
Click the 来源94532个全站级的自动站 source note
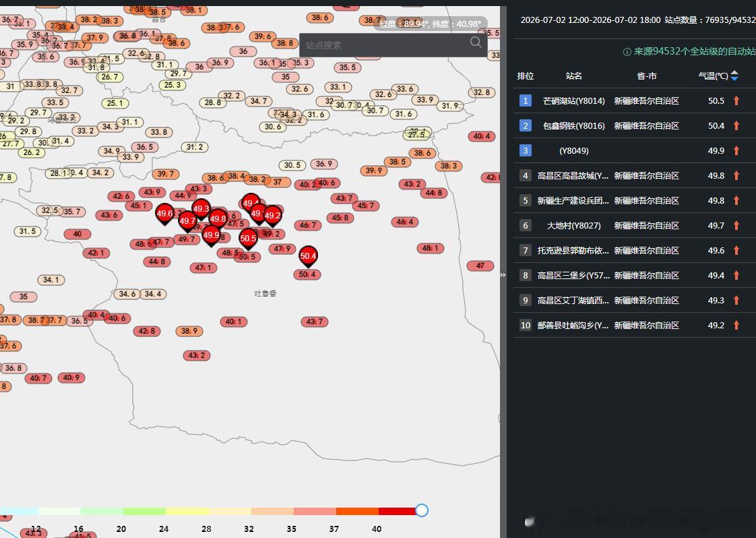point(694,52)
